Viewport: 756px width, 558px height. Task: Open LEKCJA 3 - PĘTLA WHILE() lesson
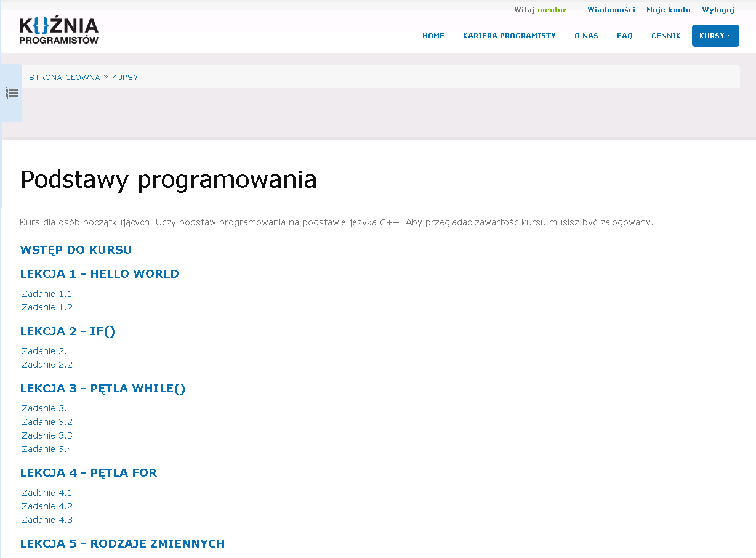(x=102, y=388)
